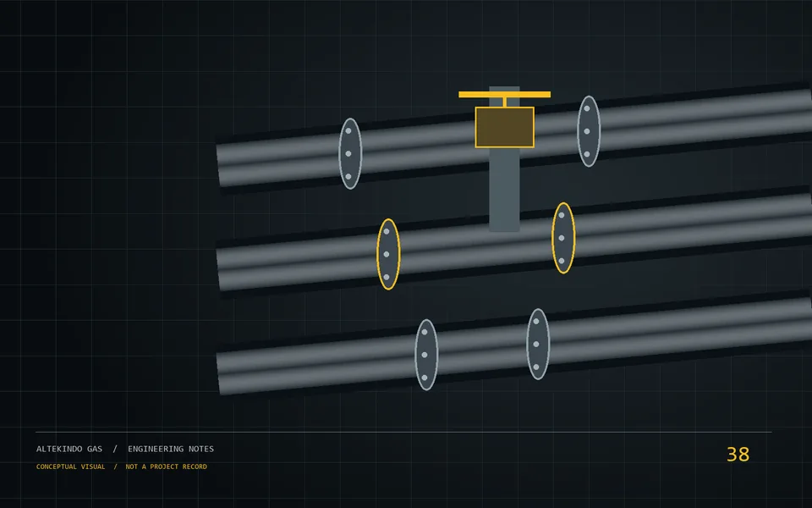Viewport: 812px width, 508px height.
Task: Click the center bolt of top-left flange
Action: pyautogui.click(x=348, y=153)
